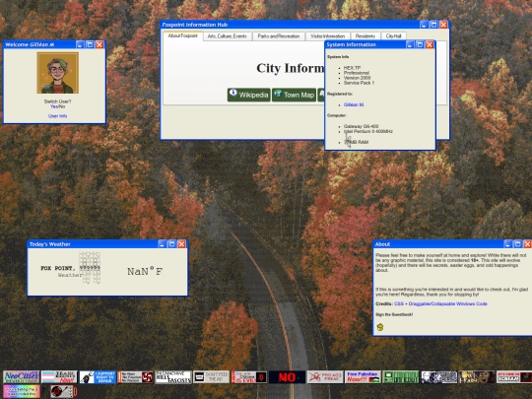Open the Gillean M. registered user link

point(354,104)
